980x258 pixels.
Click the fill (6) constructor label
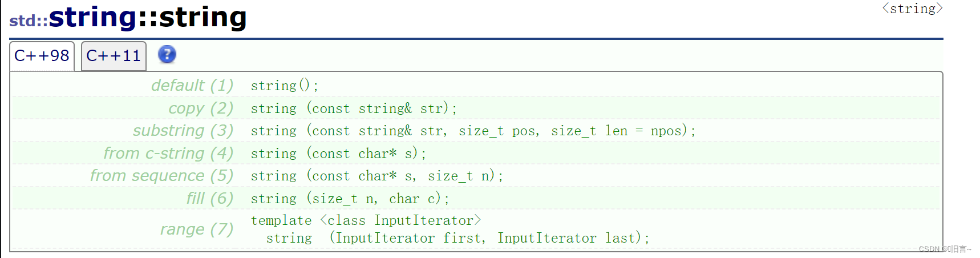(210, 198)
